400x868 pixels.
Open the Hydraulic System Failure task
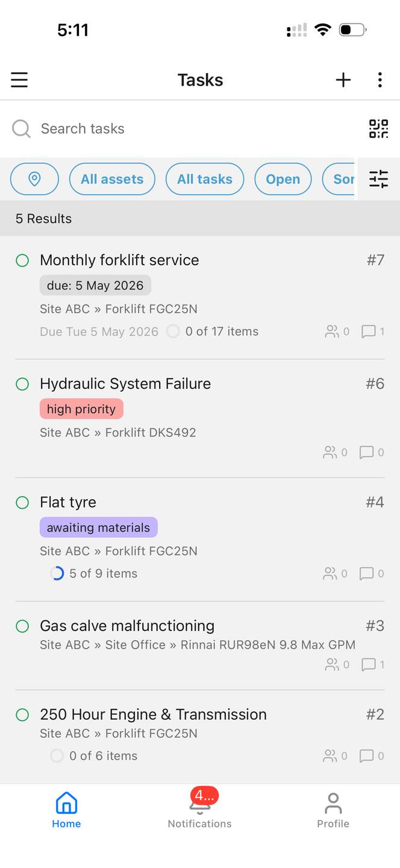pos(125,384)
